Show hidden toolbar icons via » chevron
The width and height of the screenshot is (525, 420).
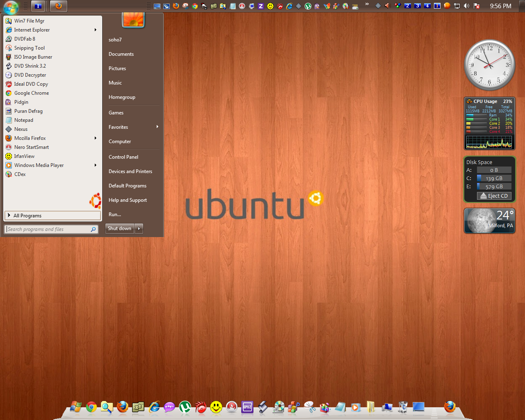367,5
